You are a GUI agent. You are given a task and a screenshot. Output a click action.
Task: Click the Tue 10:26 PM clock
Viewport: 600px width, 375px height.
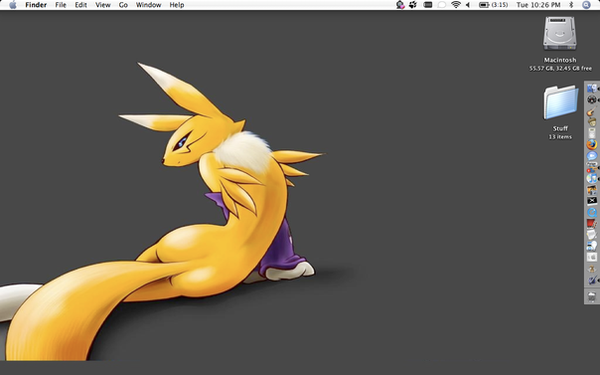(538, 5)
